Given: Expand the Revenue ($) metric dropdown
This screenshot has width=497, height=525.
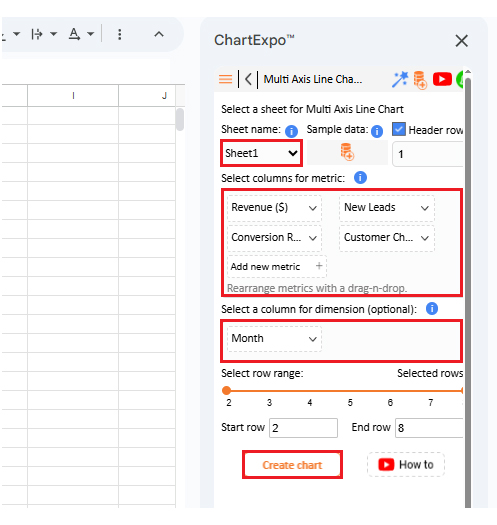Looking at the screenshot, I should pyautogui.click(x=274, y=208).
